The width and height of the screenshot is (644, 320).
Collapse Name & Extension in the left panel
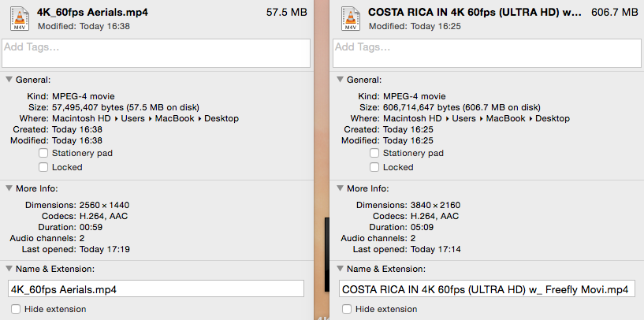coord(9,270)
